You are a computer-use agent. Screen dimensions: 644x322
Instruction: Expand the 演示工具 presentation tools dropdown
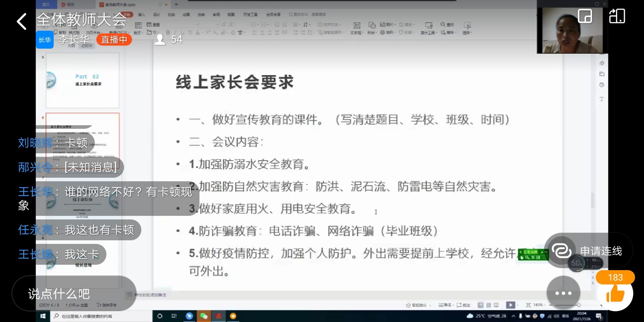click(x=429, y=33)
